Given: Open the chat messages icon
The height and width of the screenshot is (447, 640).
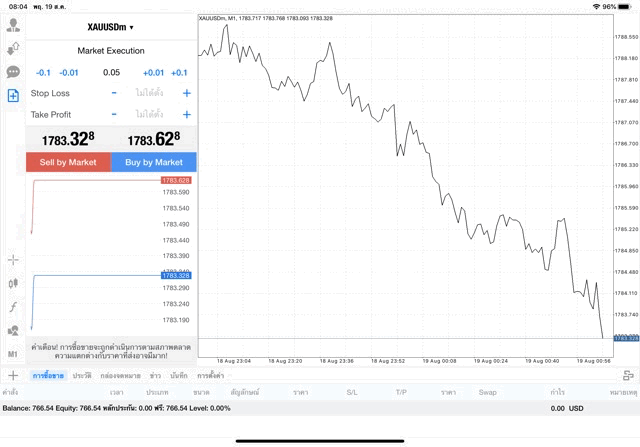Looking at the screenshot, I should [13, 72].
